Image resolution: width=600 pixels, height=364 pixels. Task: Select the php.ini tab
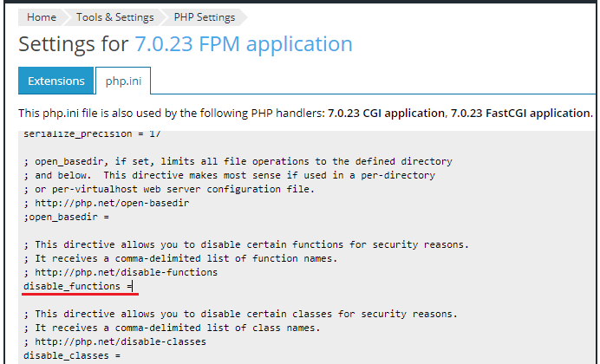point(123,81)
